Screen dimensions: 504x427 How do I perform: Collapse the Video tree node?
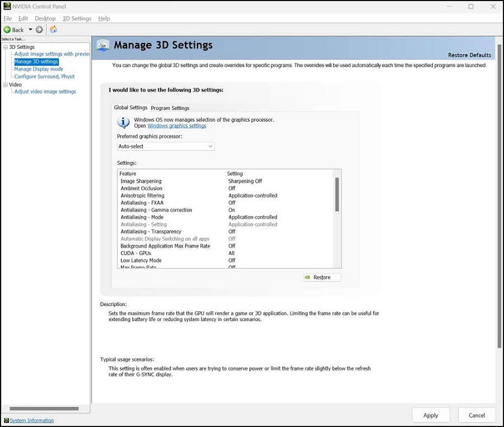(4, 84)
